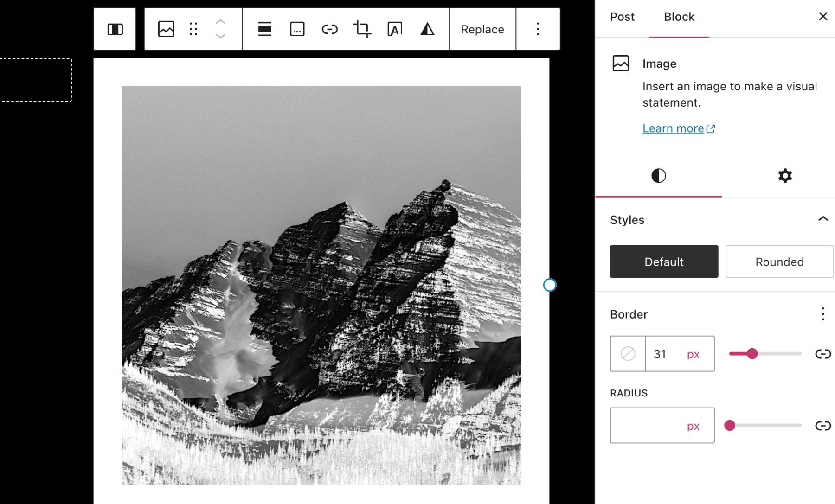The width and height of the screenshot is (835, 504).
Task: Grab the block drag handle
Action: pyautogui.click(x=193, y=29)
